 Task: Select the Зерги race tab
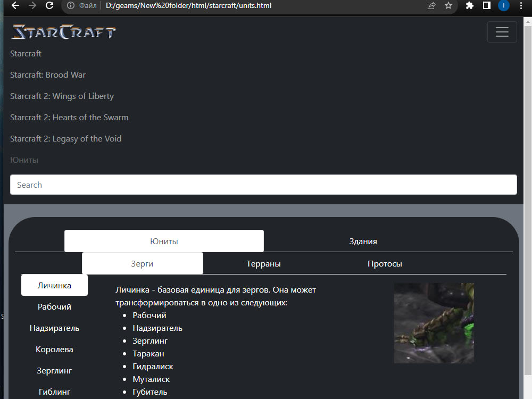tap(143, 264)
